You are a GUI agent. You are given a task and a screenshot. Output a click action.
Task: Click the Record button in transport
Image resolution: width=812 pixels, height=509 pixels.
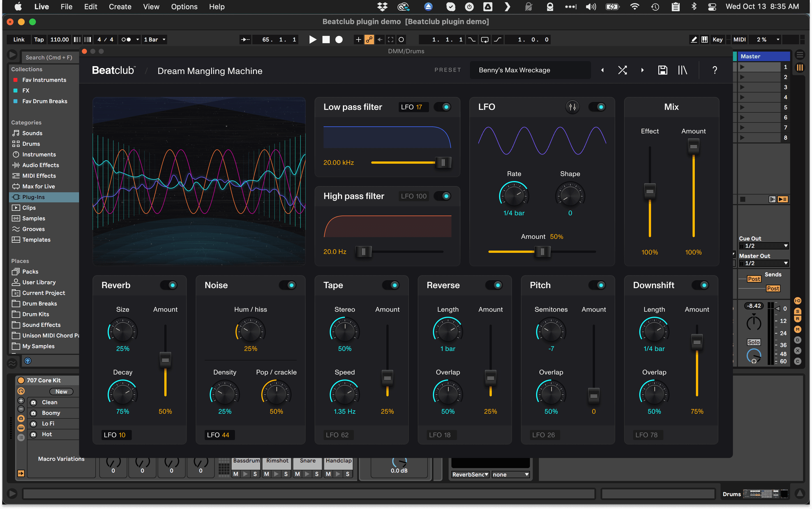tap(339, 40)
